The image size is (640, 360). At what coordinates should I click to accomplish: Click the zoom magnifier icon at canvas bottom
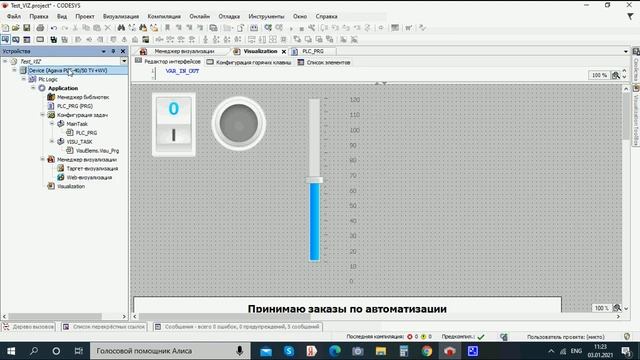coord(617,308)
